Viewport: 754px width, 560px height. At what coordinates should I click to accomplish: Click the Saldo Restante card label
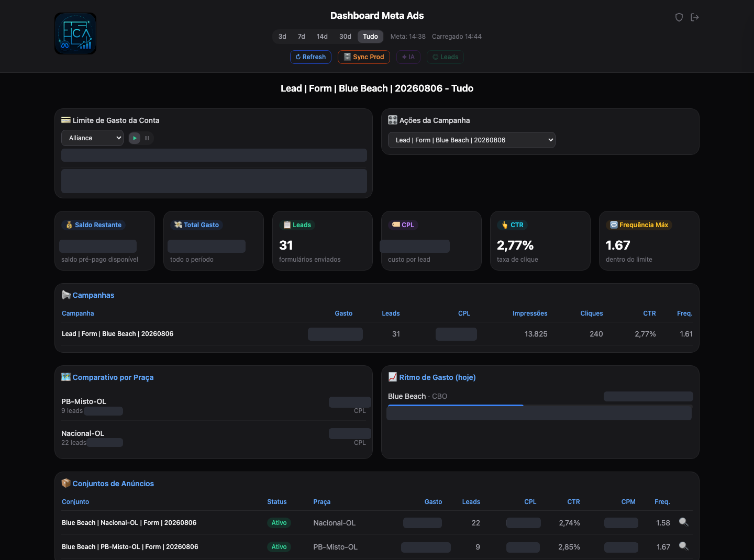coord(94,225)
